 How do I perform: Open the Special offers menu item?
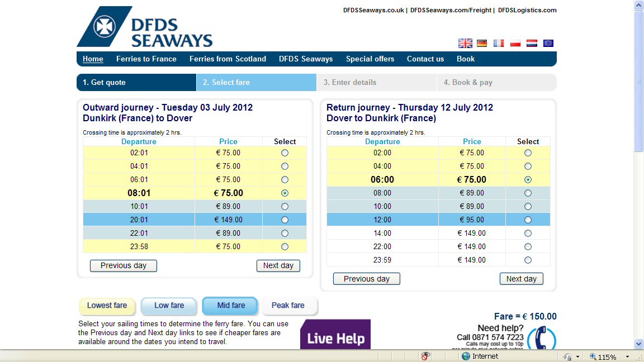pos(370,59)
